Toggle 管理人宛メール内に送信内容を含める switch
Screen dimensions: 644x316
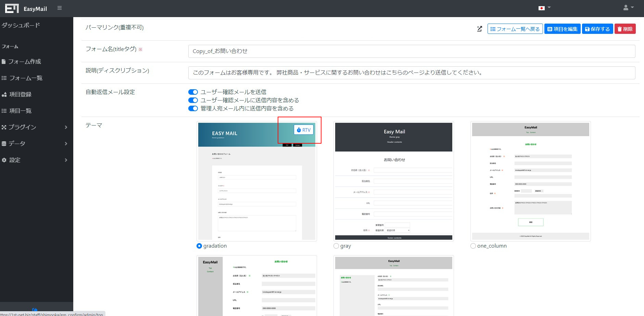(x=193, y=108)
